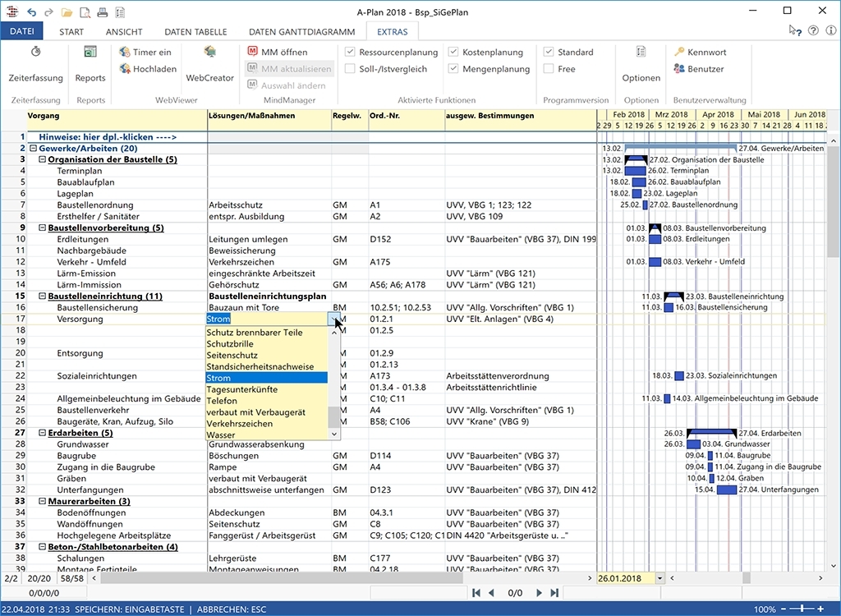
Task: Jump to last record navigation button
Action: click(554, 592)
